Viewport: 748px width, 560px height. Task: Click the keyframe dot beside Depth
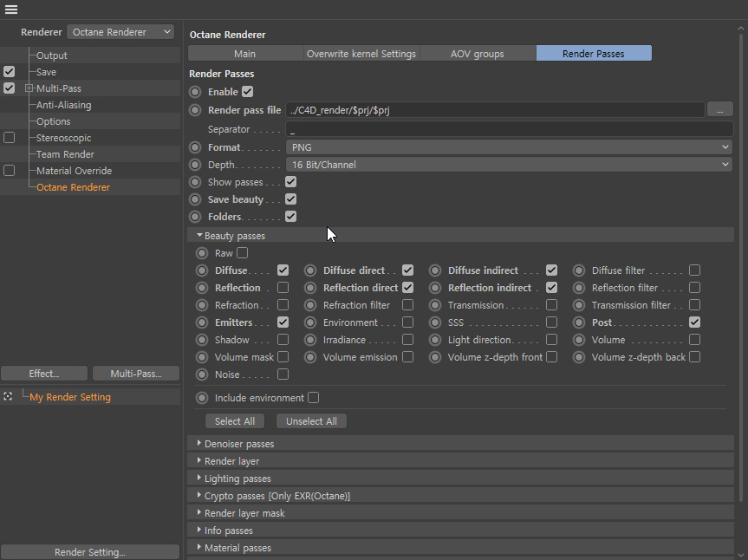tap(195, 165)
